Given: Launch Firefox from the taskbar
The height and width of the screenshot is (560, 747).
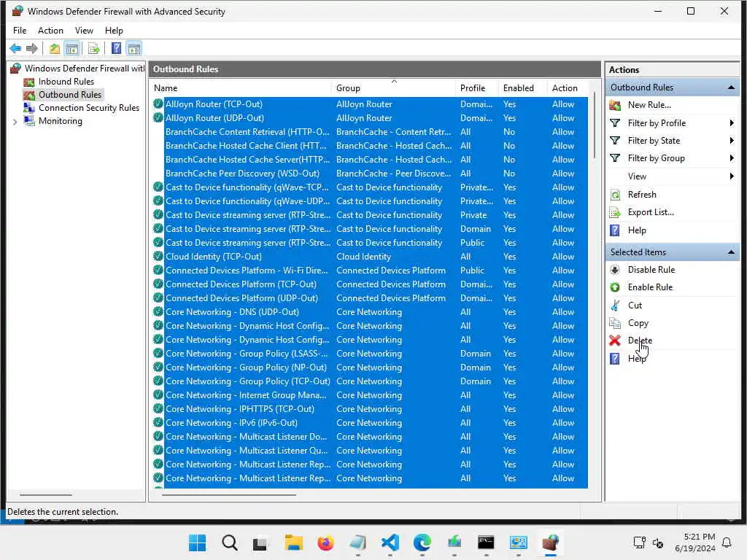Looking at the screenshot, I should point(326,542).
